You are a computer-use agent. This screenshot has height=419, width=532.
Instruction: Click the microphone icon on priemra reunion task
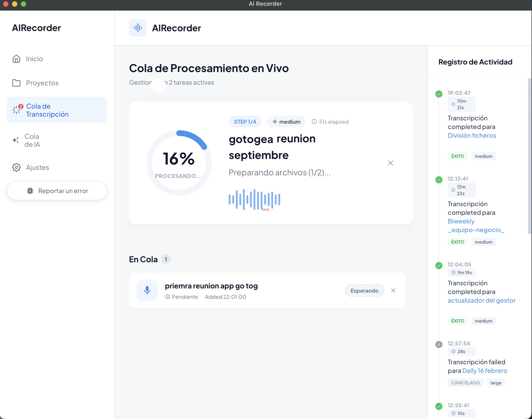pyautogui.click(x=147, y=290)
